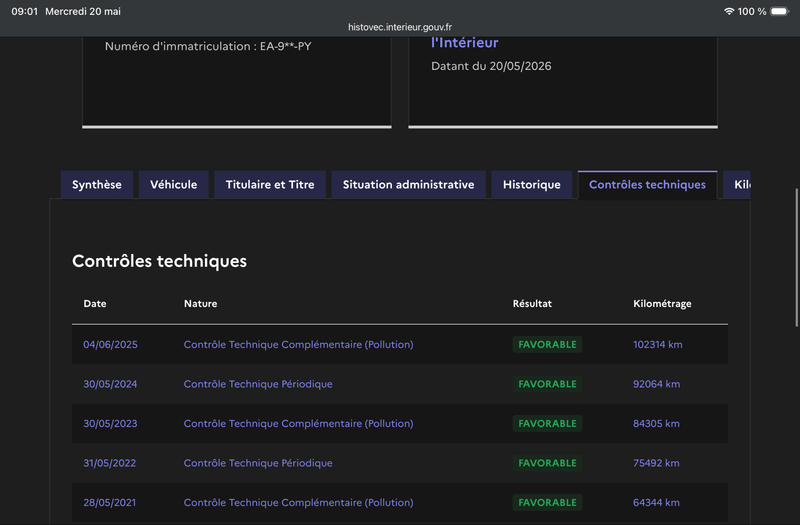This screenshot has height=525, width=800.
Task: Click the 04/06/2025 inspection date
Action: [x=110, y=344]
